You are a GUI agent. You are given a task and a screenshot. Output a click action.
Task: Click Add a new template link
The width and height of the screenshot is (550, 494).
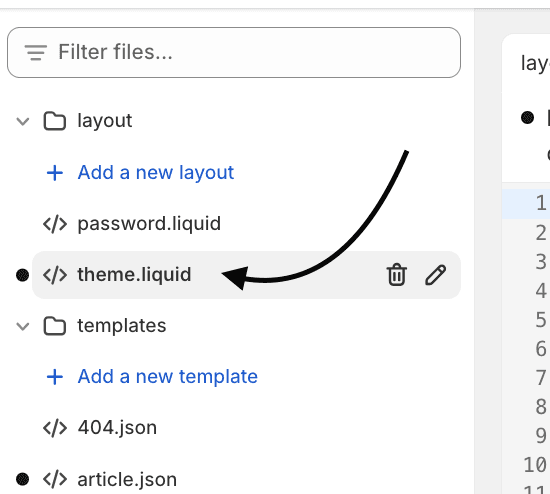(168, 377)
